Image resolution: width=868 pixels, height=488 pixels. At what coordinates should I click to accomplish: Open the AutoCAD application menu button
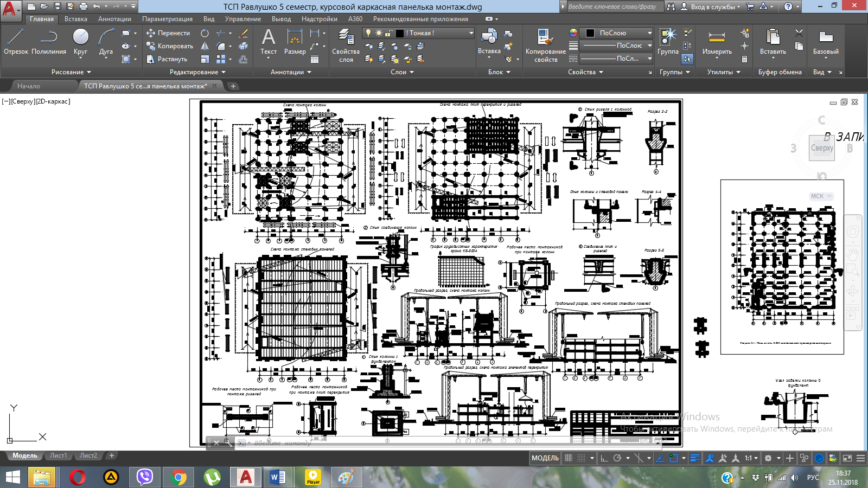(11, 10)
